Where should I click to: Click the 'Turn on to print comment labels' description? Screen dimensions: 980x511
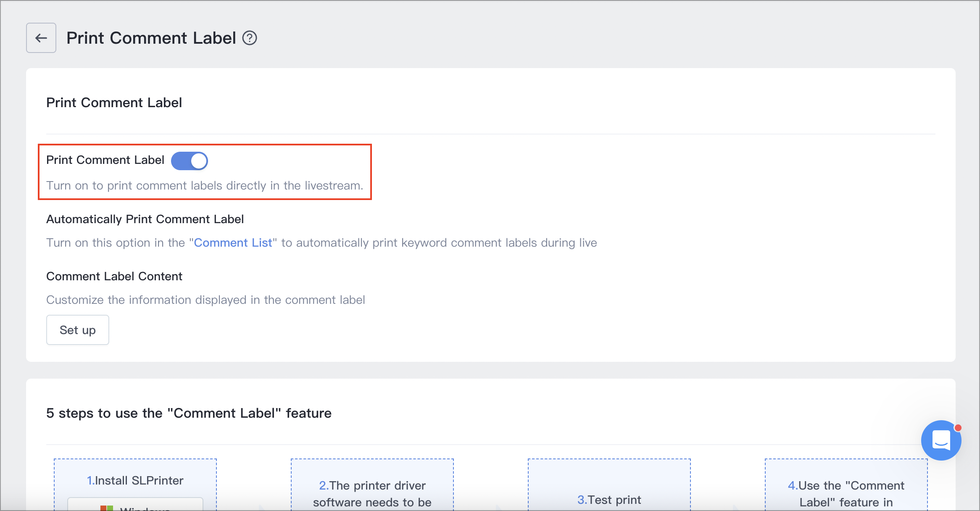(x=205, y=186)
